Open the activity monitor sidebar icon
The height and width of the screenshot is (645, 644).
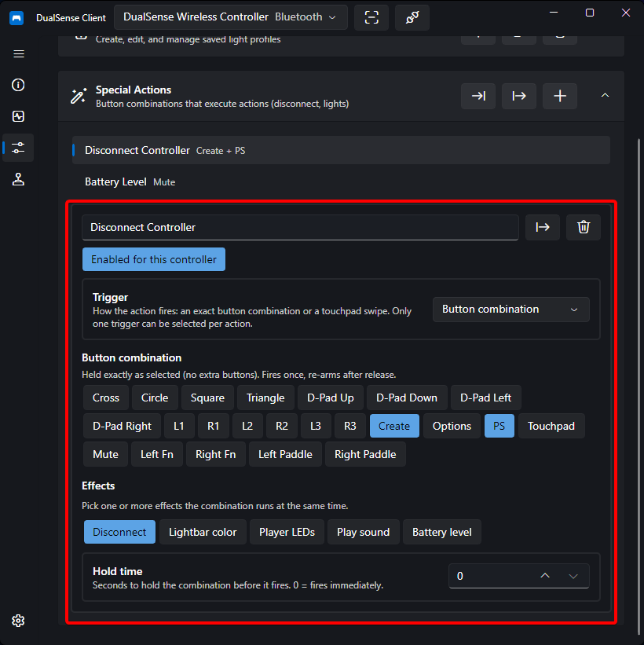pyautogui.click(x=18, y=116)
